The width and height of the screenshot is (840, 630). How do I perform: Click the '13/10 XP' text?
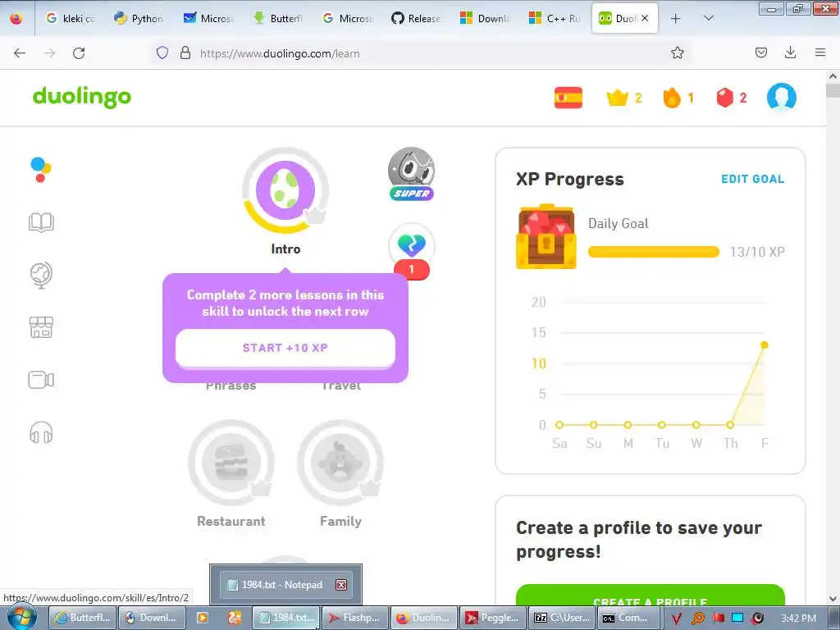click(x=757, y=252)
